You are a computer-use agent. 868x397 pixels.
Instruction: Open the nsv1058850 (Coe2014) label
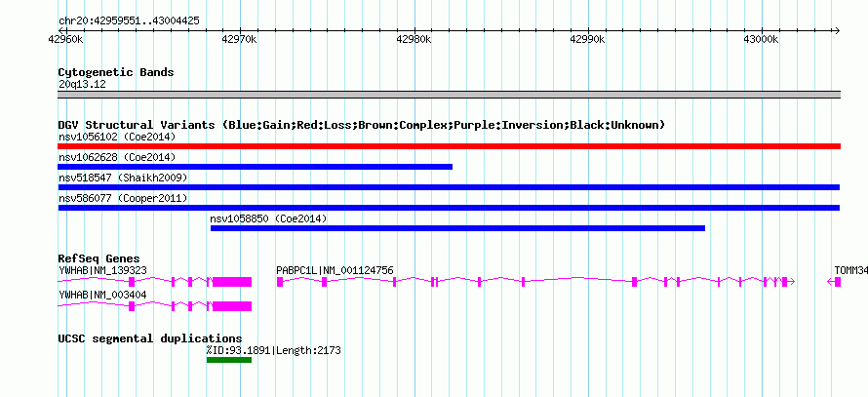tap(268, 218)
